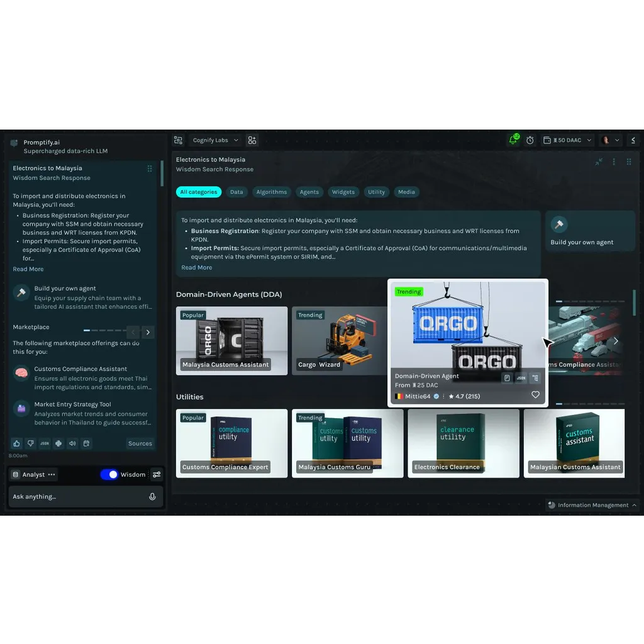
Task: Click the thumbs down feedback icon
Action: tap(30, 443)
